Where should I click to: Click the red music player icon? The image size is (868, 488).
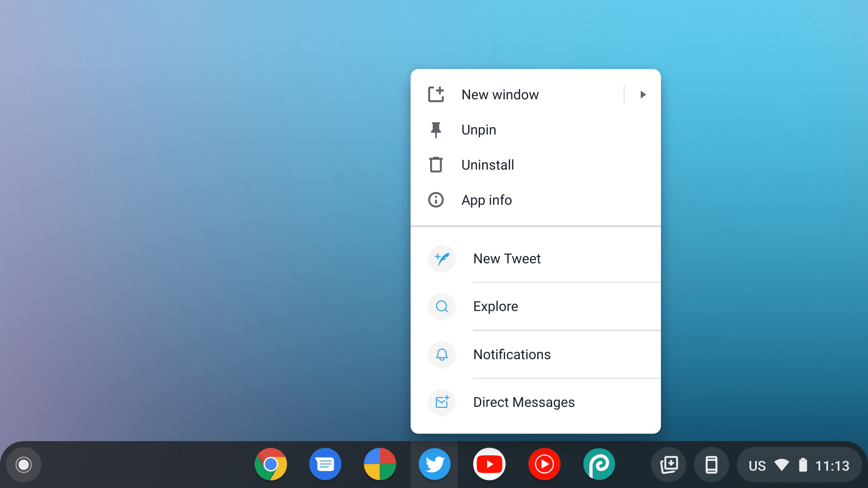point(544,464)
